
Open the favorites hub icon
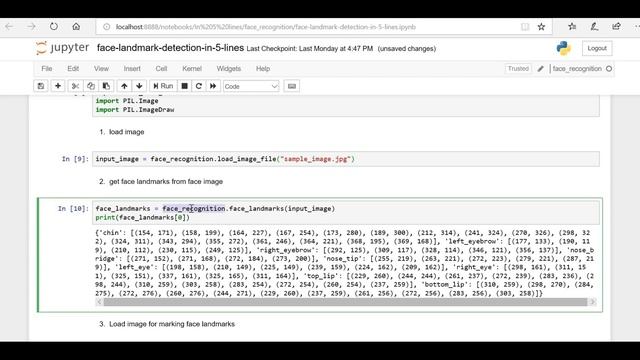pyautogui.click(x=572, y=27)
